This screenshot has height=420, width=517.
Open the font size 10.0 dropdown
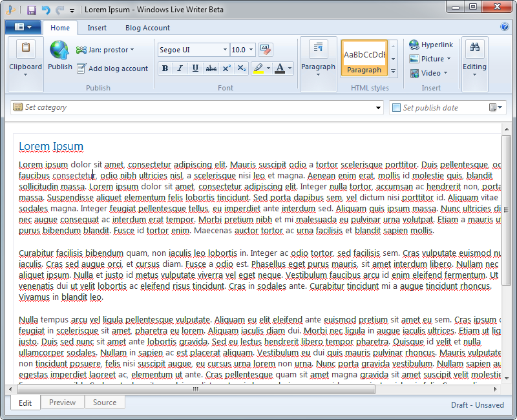251,50
